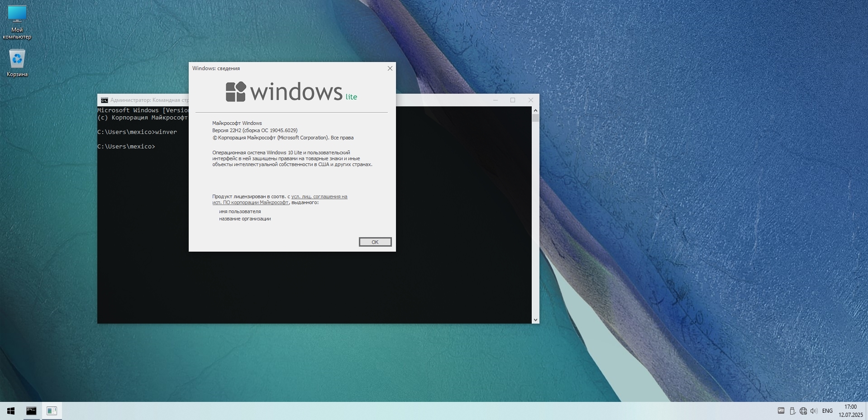Activate the winver taskbar button
Viewport: 868px width, 420px height.
(x=52, y=411)
